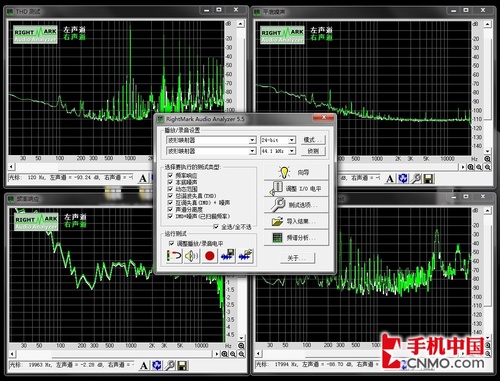Toggle 调整播放/录音电平 checkbox
This screenshot has height=381, width=500.
[x=171, y=243]
